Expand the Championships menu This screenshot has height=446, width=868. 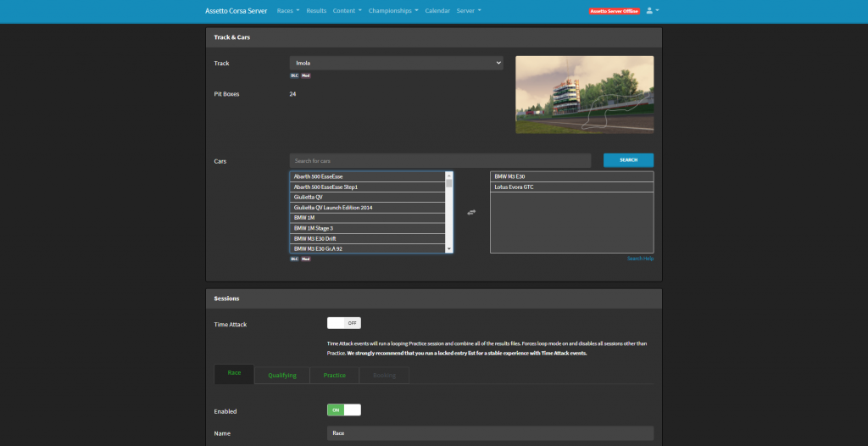(393, 10)
